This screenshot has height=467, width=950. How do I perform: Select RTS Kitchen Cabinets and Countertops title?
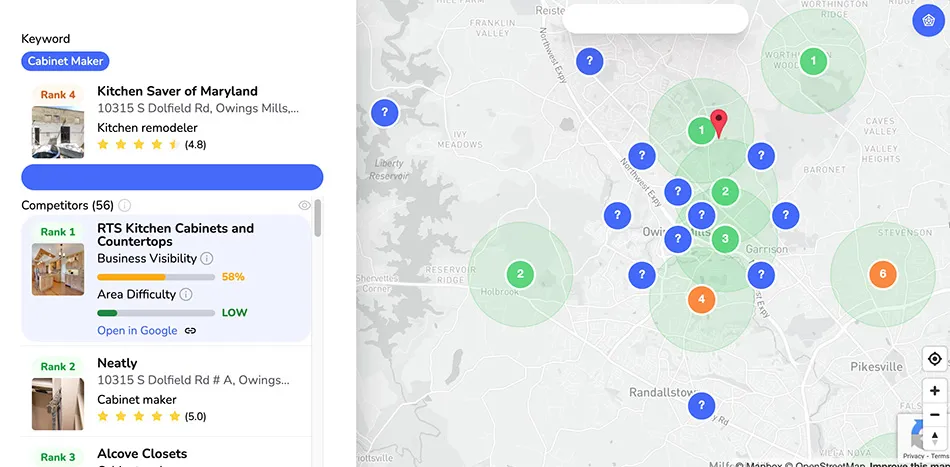point(176,234)
